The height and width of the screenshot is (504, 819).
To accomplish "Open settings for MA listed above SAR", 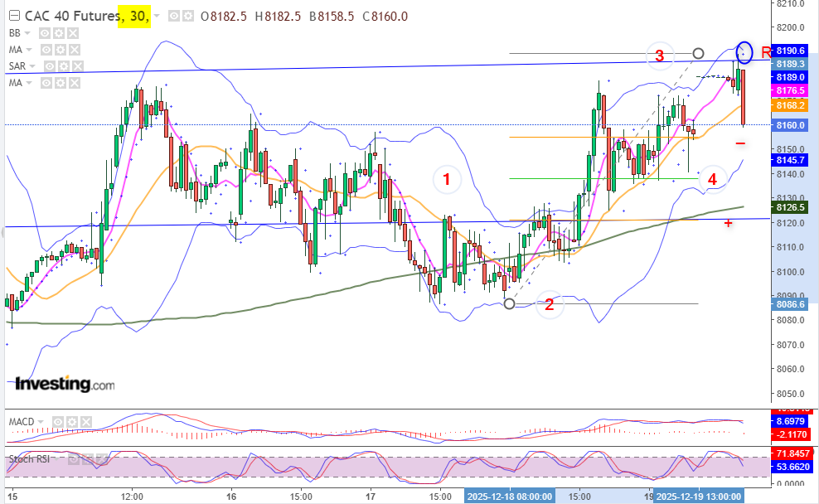I will coord(61,50).
